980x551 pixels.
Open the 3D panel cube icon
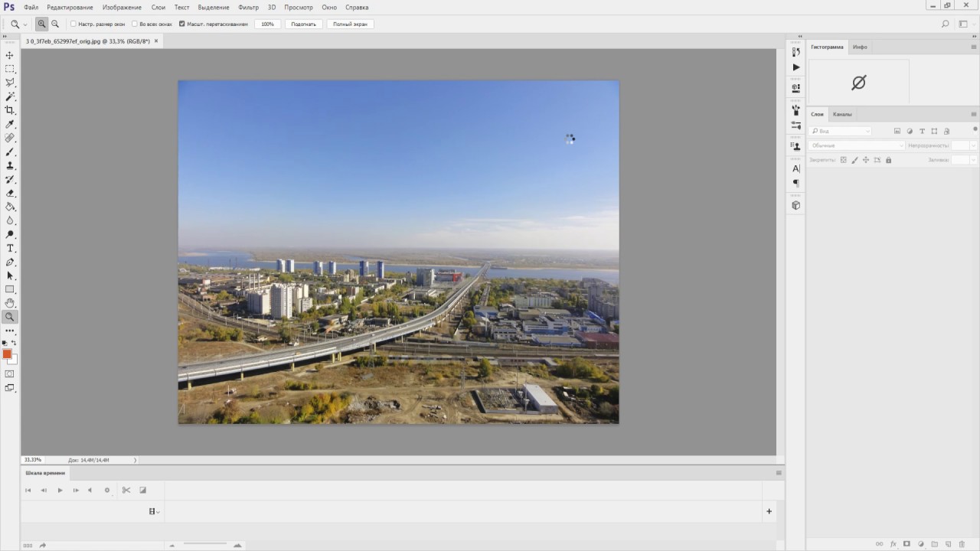[796, 205]
